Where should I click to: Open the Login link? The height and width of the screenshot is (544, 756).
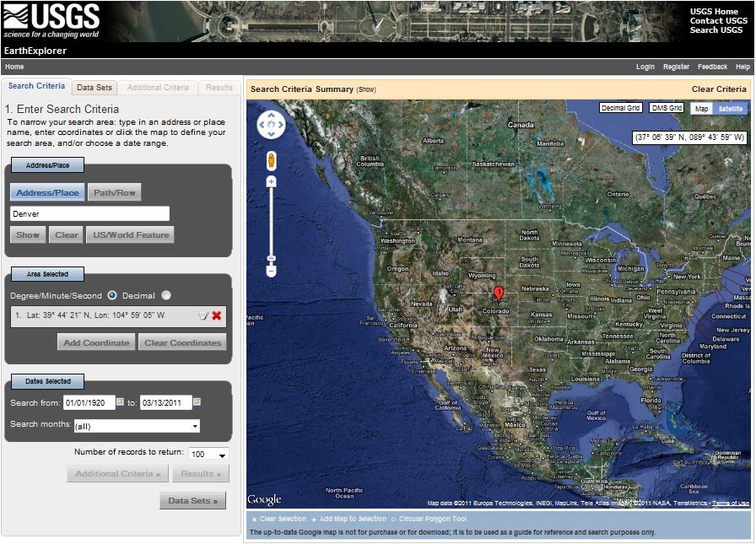[645, 67]
